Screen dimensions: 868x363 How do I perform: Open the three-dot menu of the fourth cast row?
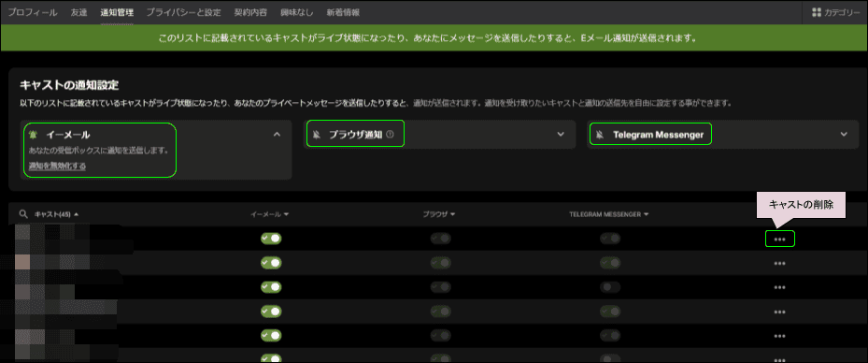click(x=779, y=312)
